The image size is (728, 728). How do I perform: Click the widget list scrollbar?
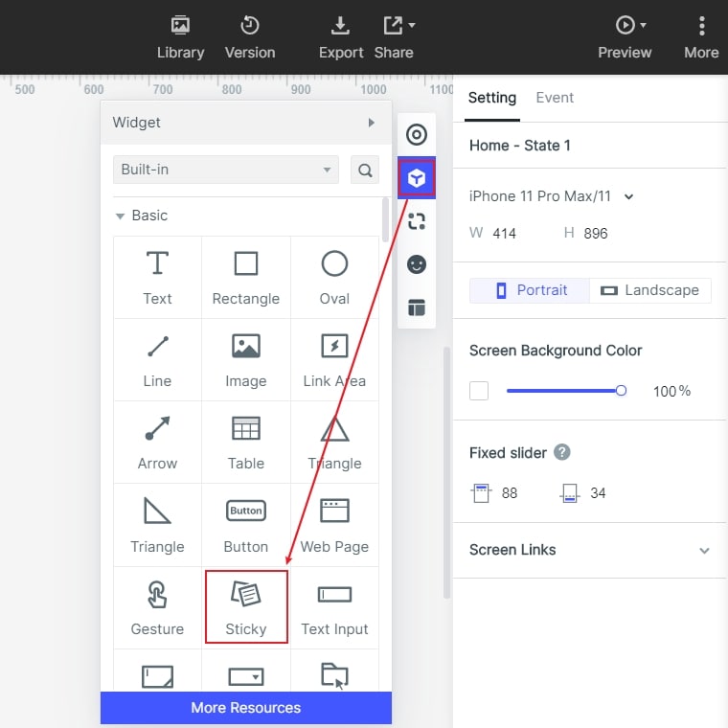click(x=385, y=220)
